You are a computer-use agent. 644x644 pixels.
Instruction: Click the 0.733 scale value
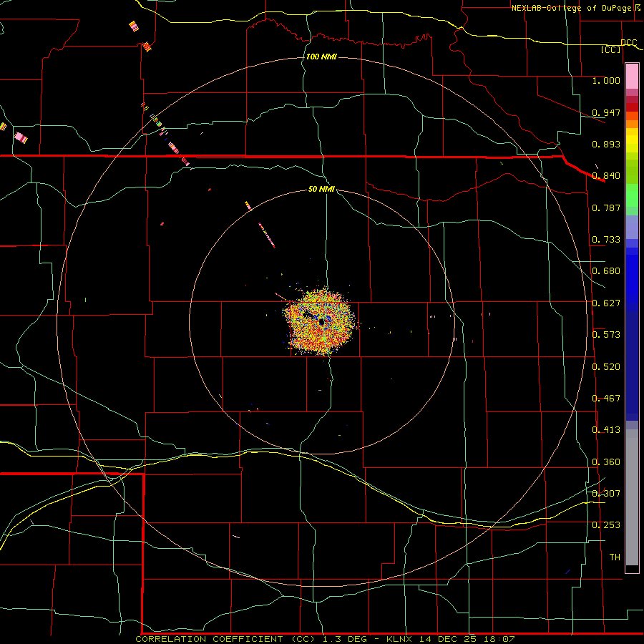tap(606, 239)
